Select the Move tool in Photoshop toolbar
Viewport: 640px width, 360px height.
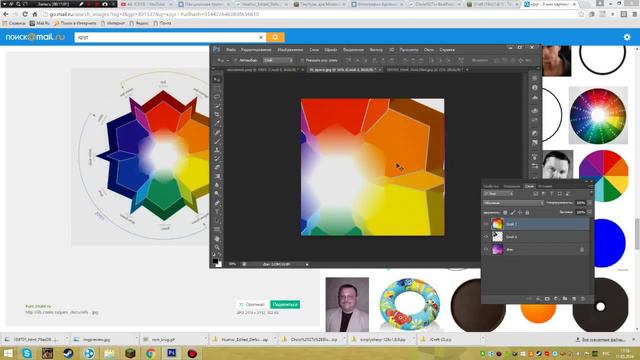(x=217, y=79)
